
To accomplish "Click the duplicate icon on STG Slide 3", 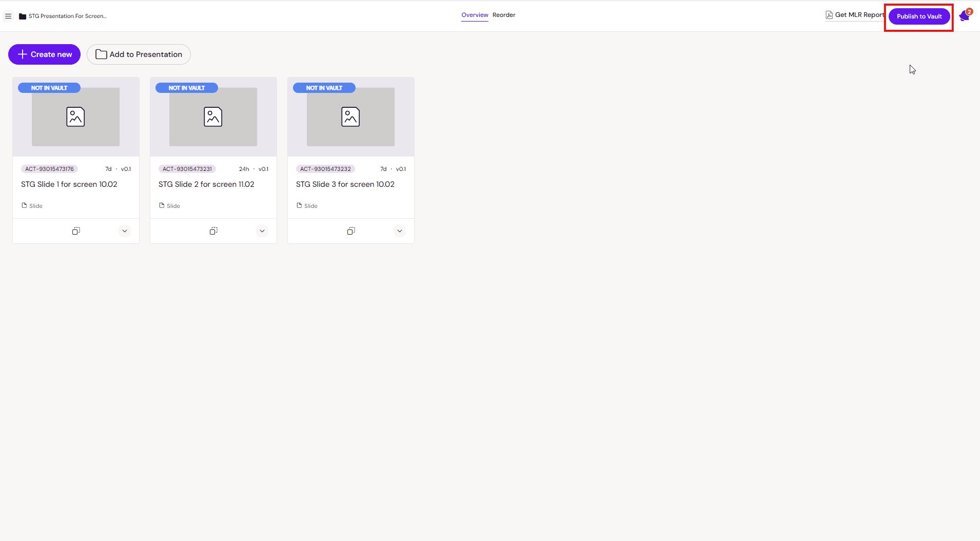I will click(351, 231).
